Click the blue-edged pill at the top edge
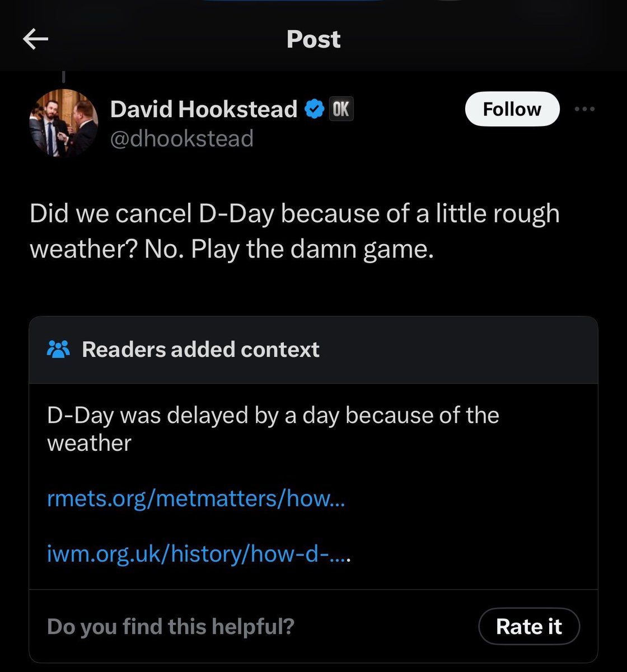Image resolution: width=627 pixels, height=672 pixels. 291,2
